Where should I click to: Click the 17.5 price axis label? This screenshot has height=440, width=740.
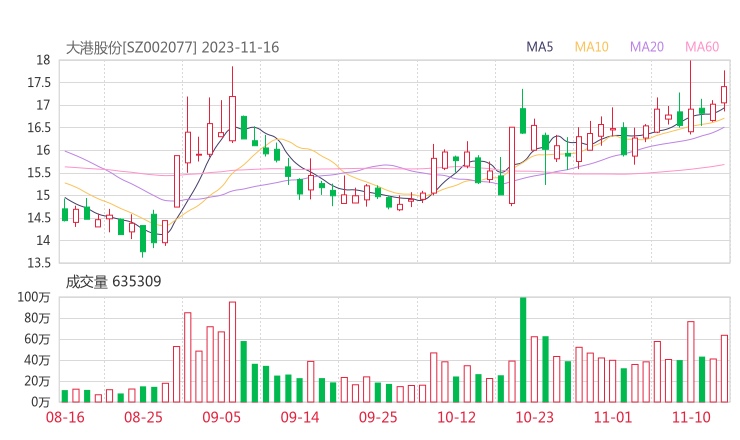38,83
